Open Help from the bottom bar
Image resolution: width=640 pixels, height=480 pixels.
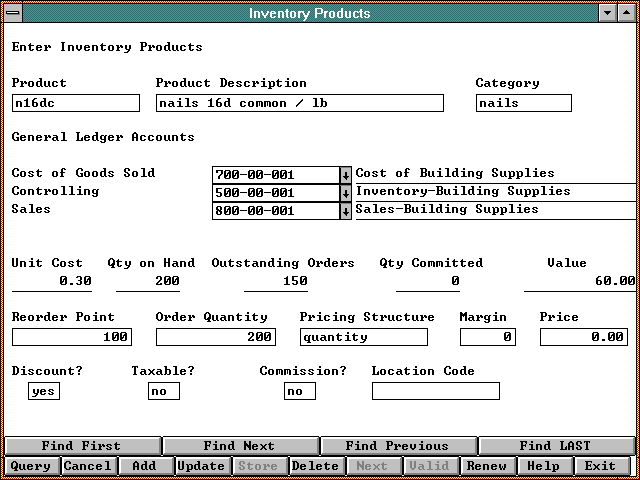(543, 466)
